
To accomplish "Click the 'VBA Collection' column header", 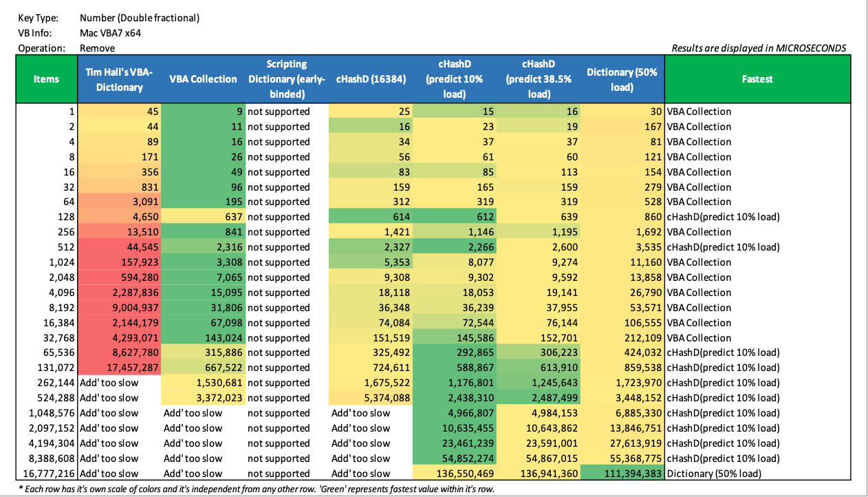I will click(203, 79).
